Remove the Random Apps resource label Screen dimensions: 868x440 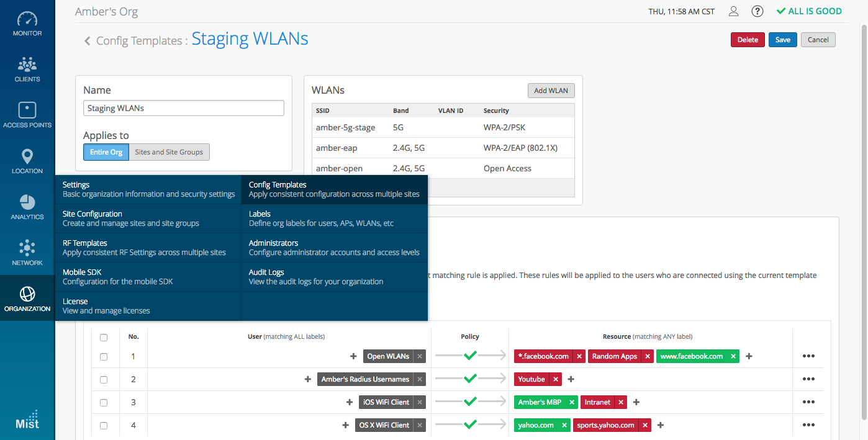point(648,356)
